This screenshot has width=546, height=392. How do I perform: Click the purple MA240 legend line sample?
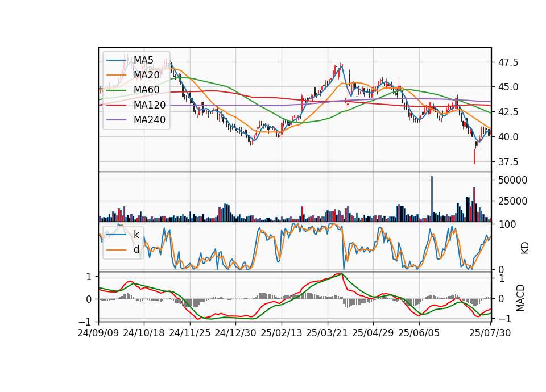[116, 120]
